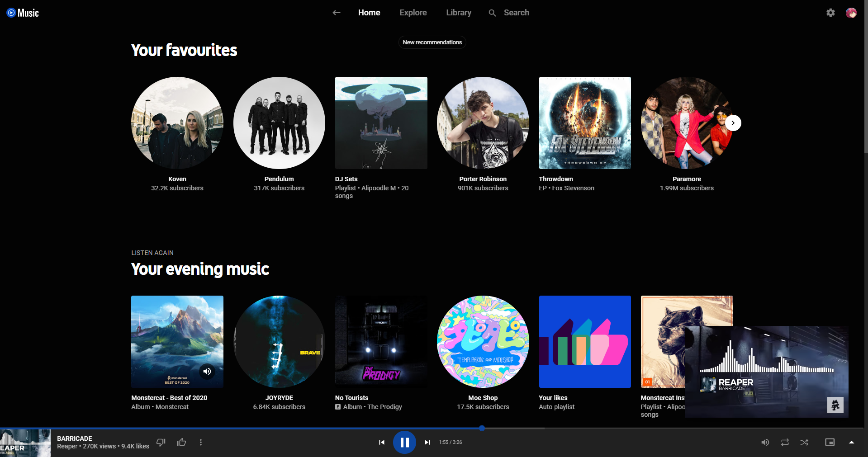
Task: Toggle shuffle mode
Action: (x=804, y=442)
